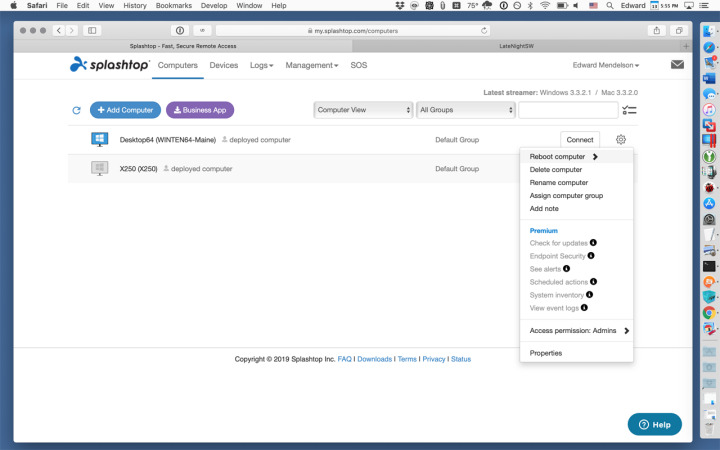
Task: Click info icon beside Scheduled actions
Action: pyautogui.click(x=593, y=281)
